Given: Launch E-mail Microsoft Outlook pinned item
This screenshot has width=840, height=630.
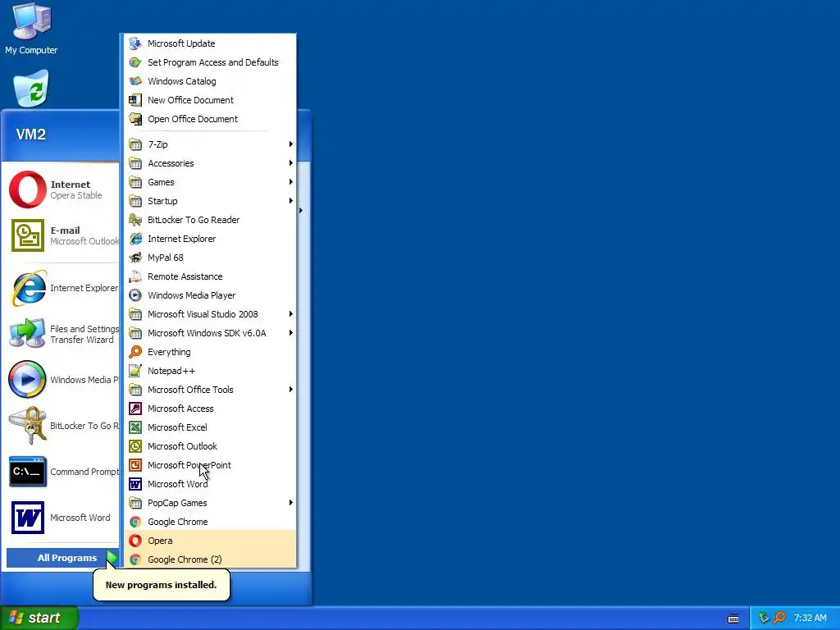Looking at the screenshot, I should point(62,235).
